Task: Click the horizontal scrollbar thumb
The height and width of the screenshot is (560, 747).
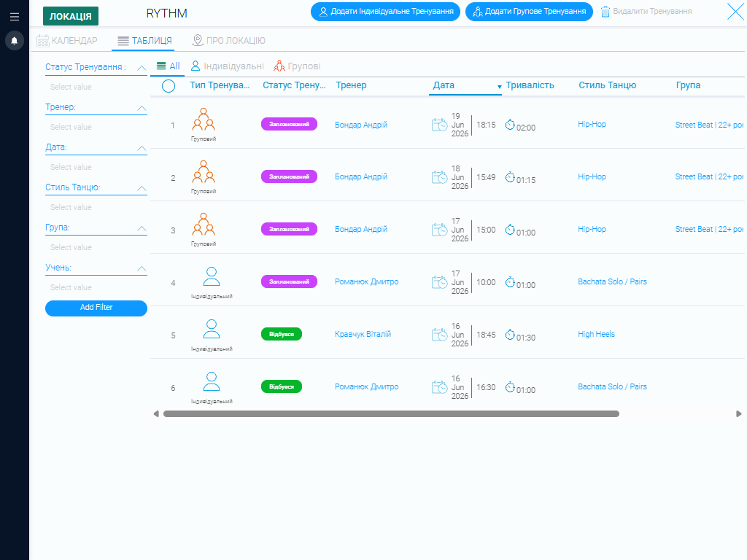Action: [x=391, y=414]
